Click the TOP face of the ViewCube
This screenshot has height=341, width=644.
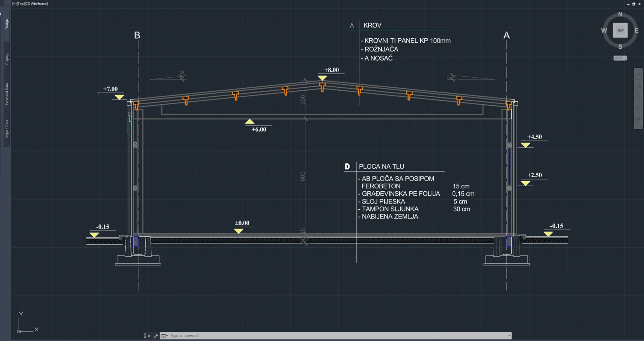[x=620, y=30]
